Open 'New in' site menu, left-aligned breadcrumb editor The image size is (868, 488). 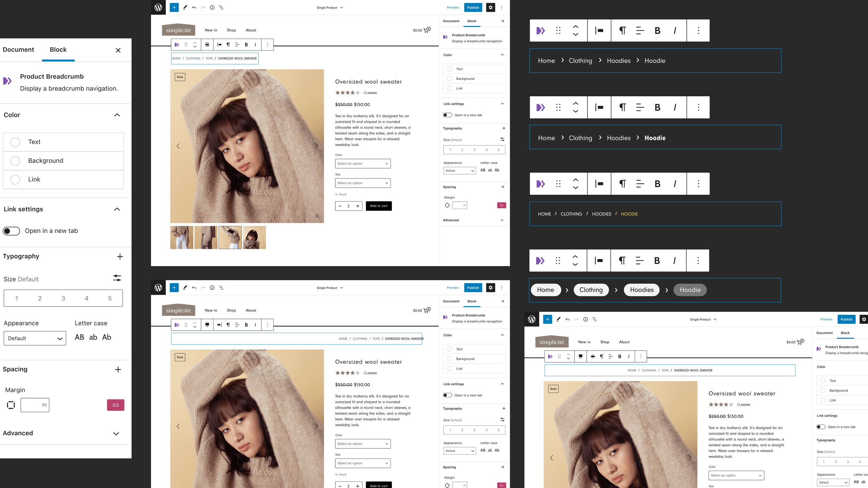click(211, 30)
